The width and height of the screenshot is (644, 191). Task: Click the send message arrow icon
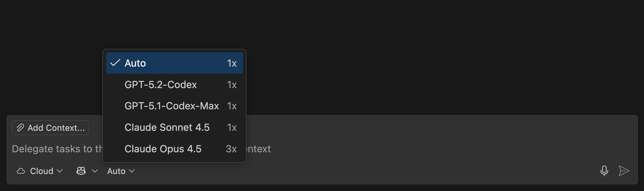click(624, 171)
